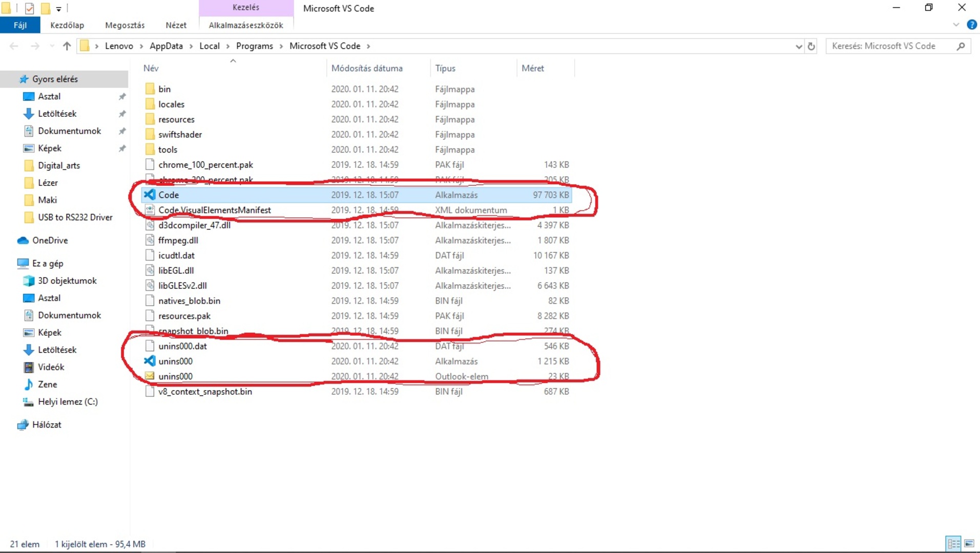Switch to details view layout icon
980x553 pixels.
(953, 543)
